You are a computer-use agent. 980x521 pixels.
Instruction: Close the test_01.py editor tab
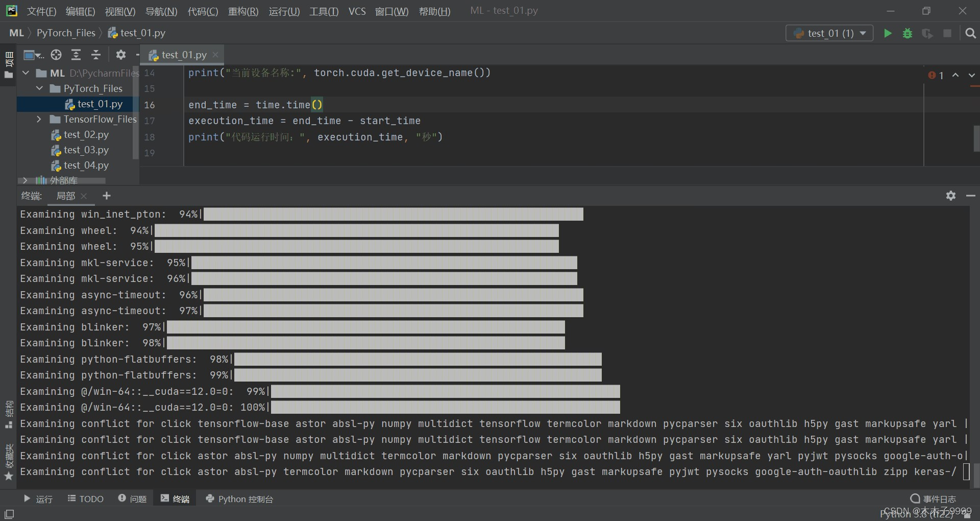click(215, 55)
